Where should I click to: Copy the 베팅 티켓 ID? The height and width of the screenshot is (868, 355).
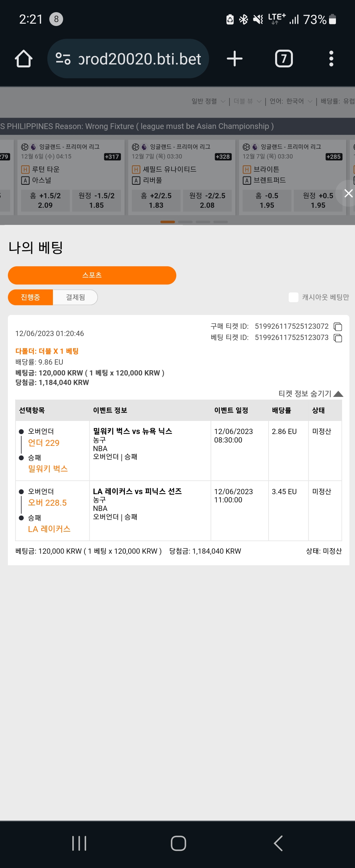pyautogui.click(x=338, y=338)
